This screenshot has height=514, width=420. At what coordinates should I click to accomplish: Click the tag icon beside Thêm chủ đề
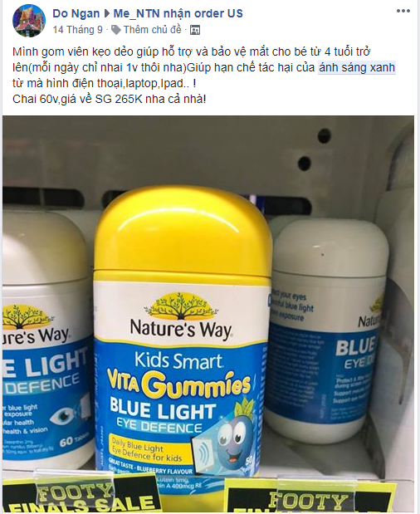tap(115, 30)
